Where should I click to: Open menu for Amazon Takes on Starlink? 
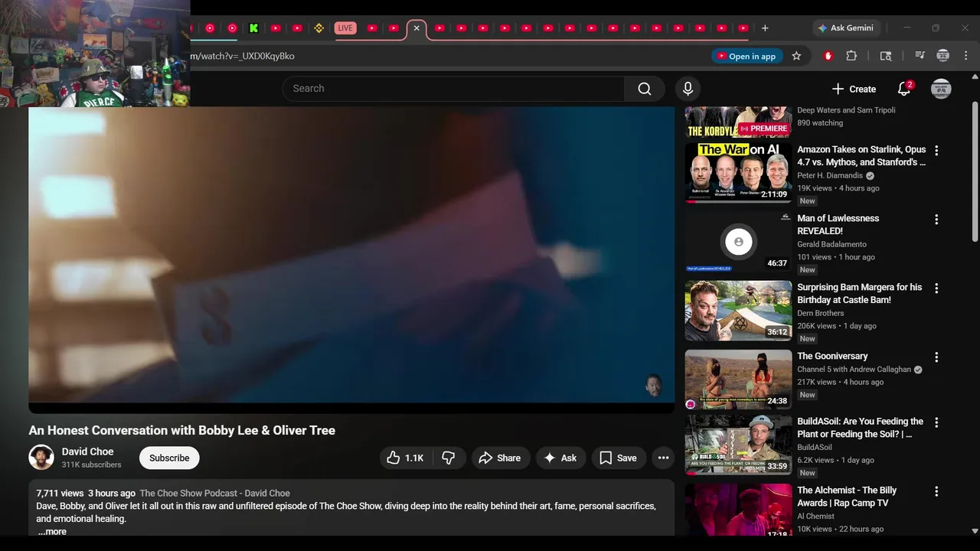[x=936, y=151]
